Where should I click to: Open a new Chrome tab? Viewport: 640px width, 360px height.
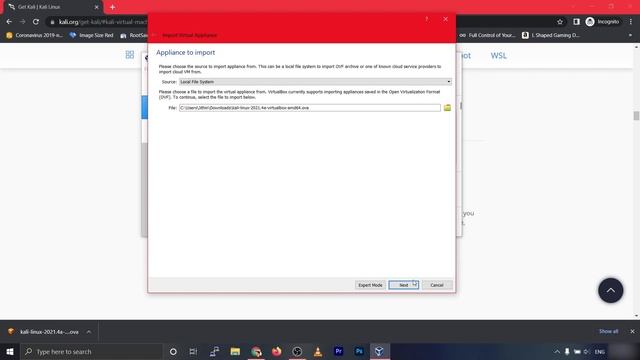[x=112, y=7]
